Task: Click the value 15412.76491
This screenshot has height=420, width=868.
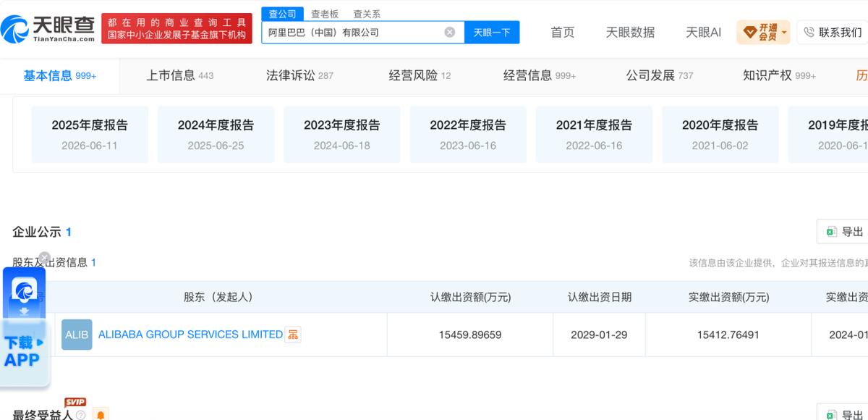Action: pyautogui.click(x=728, y=335)
